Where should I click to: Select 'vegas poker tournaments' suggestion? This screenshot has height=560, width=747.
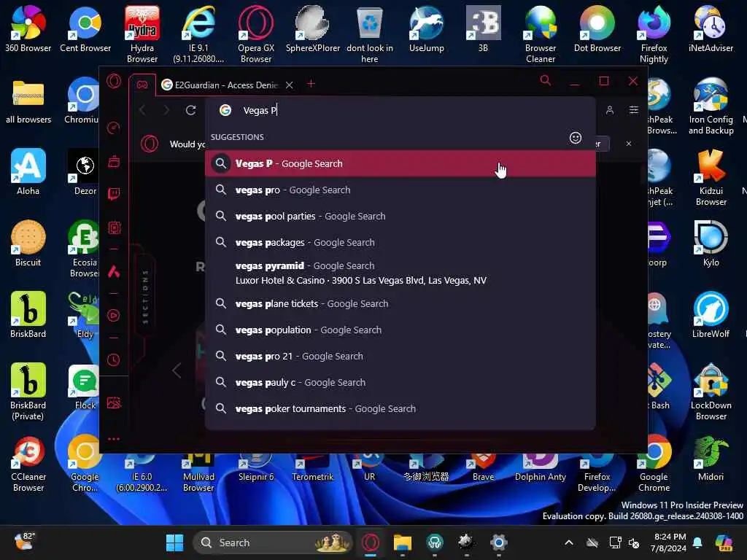coord(400,408)
